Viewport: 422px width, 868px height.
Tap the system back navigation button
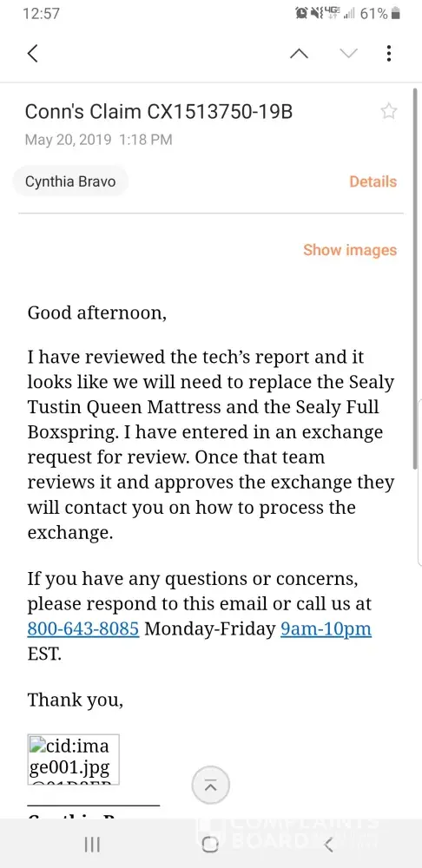[328, 845]
